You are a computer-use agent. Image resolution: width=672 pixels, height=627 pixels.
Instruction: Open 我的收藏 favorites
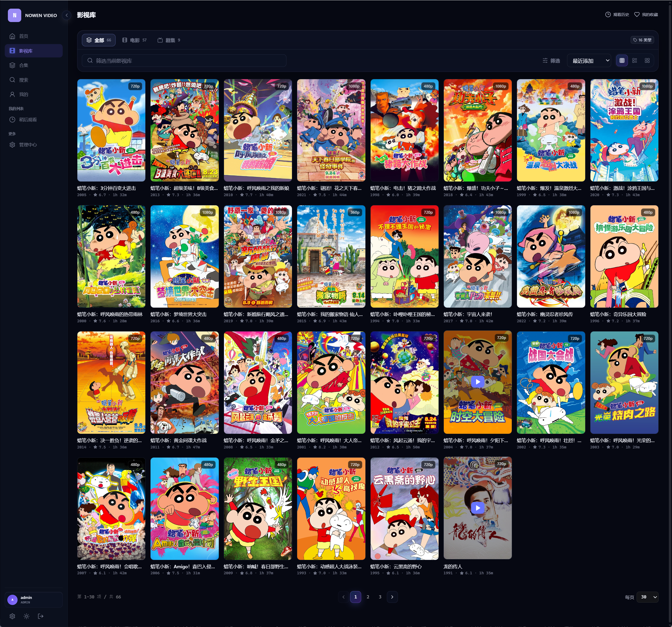pyautogui.click(x=646, y=14)
